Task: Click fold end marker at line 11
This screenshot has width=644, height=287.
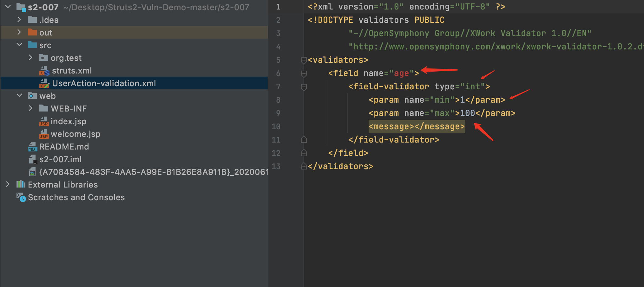Action: pyautogui.click(x=304, y=140)
